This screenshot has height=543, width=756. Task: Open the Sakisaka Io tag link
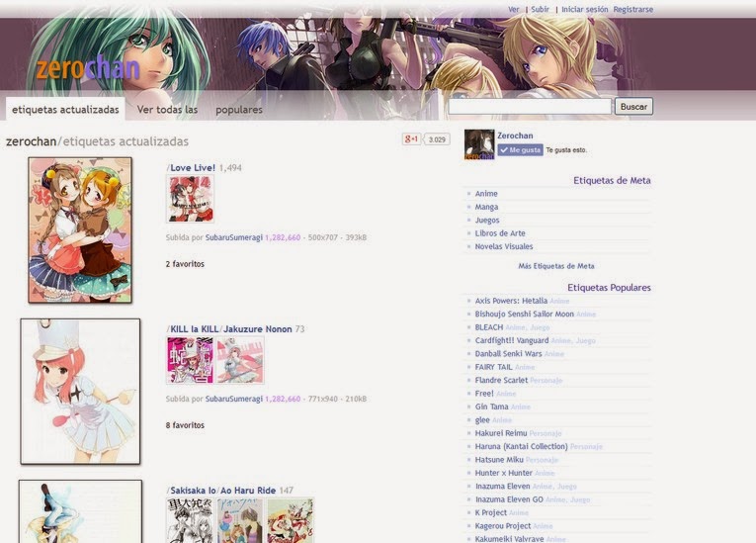point(193,491)
